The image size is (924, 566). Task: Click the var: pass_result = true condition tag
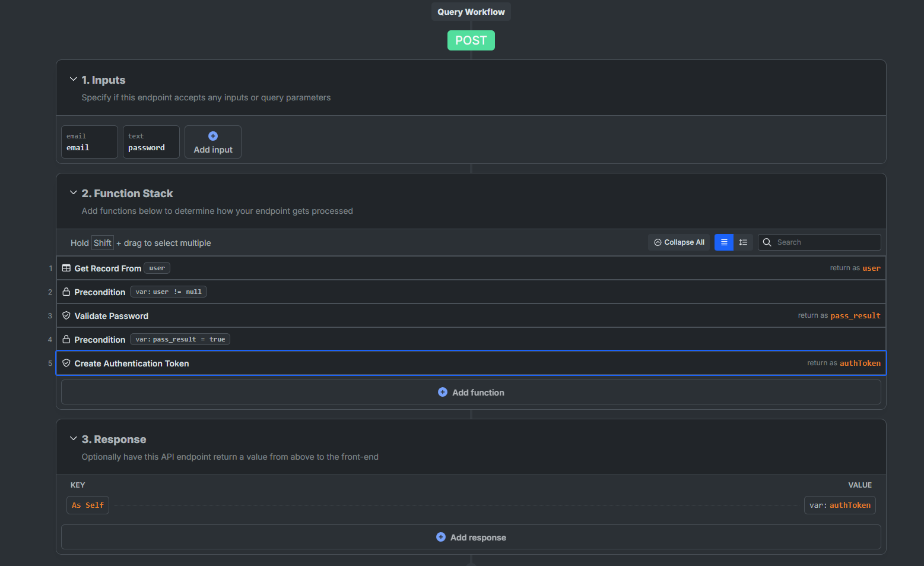180,339
